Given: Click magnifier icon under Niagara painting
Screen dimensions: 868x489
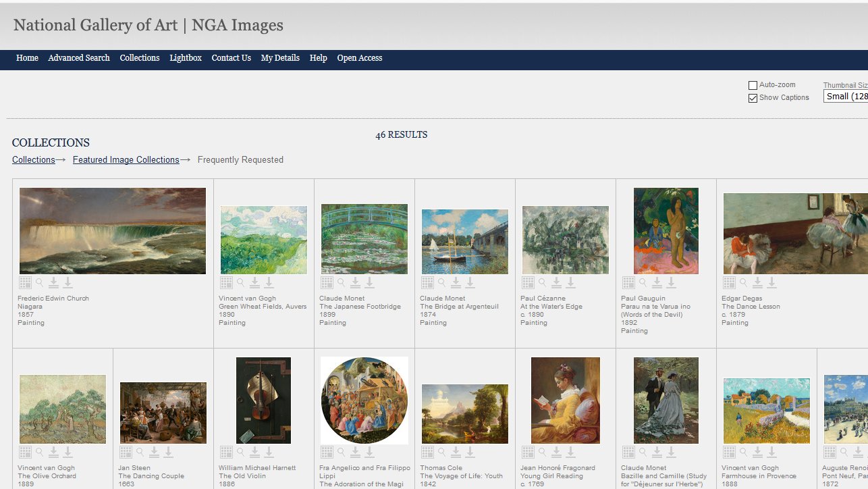Looking at the screenshot, I should (40, 282).
